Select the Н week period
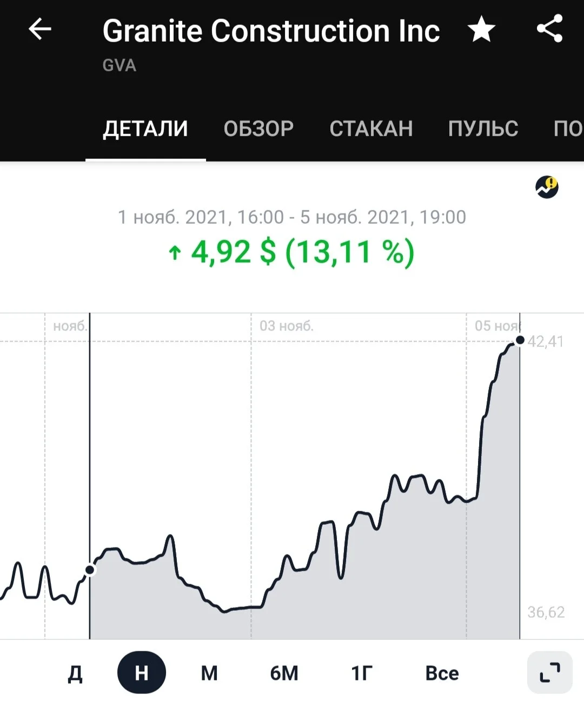584x728 pixels. click(x=142, y=672)
